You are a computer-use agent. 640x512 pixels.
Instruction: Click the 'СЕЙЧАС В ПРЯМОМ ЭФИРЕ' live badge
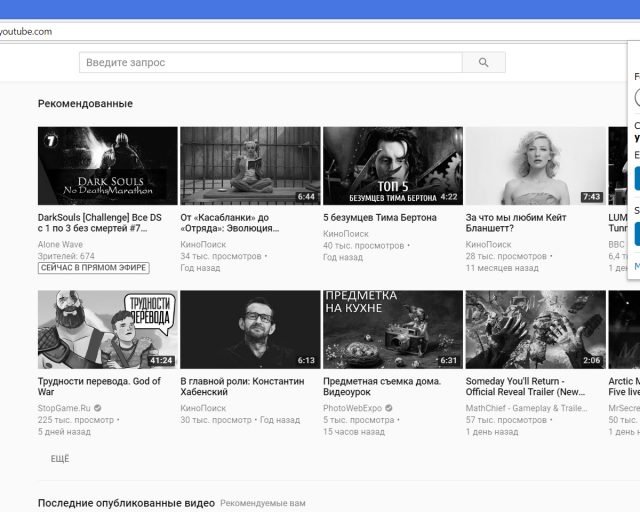coord(93,268)
